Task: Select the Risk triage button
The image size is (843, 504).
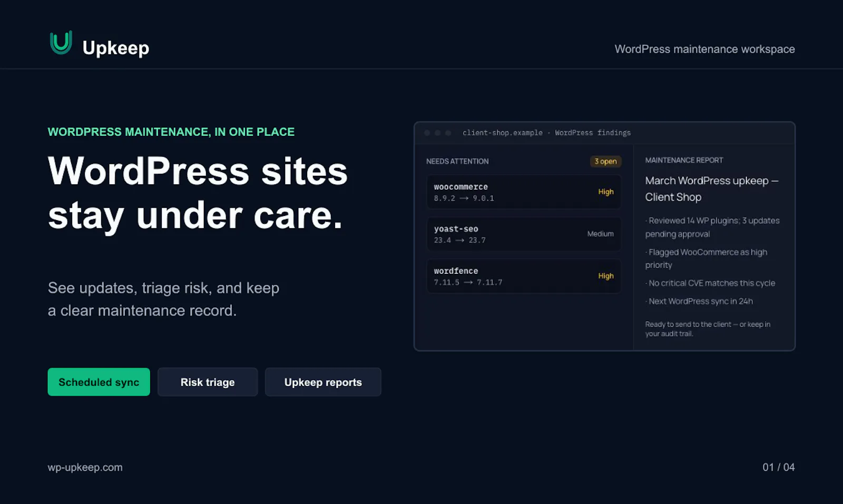Action: (x=208, y=382)
